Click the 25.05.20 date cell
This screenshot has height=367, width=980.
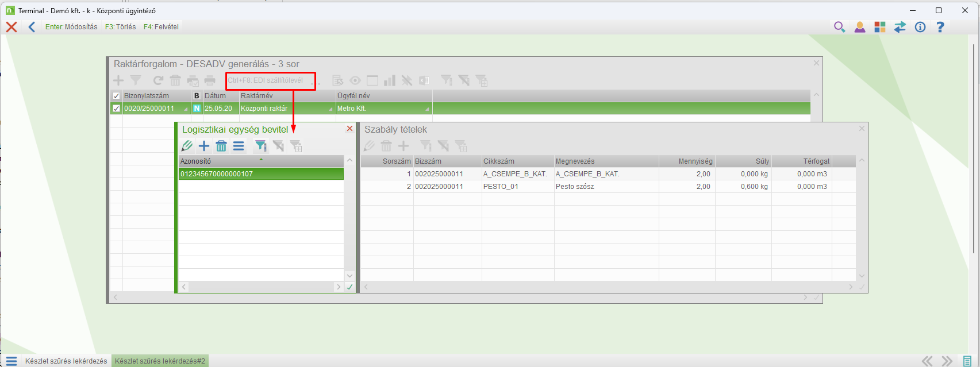pyautogui.click(x=221, y=109)
